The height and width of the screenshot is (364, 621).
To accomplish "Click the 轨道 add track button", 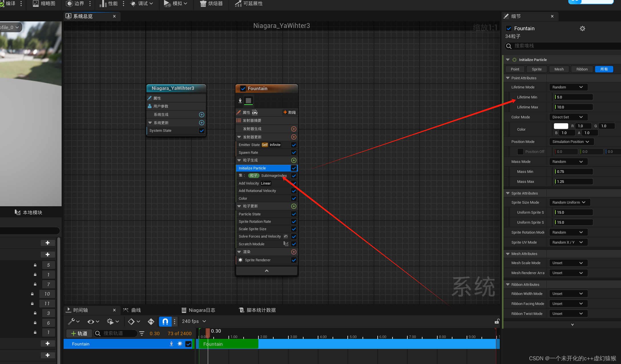I will click(79, 333).
